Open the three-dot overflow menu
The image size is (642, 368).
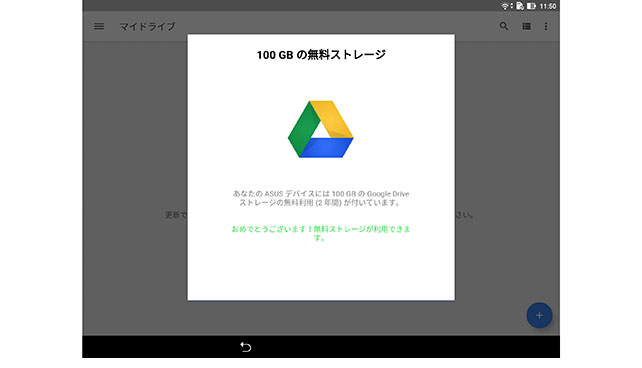click(546, 27)
